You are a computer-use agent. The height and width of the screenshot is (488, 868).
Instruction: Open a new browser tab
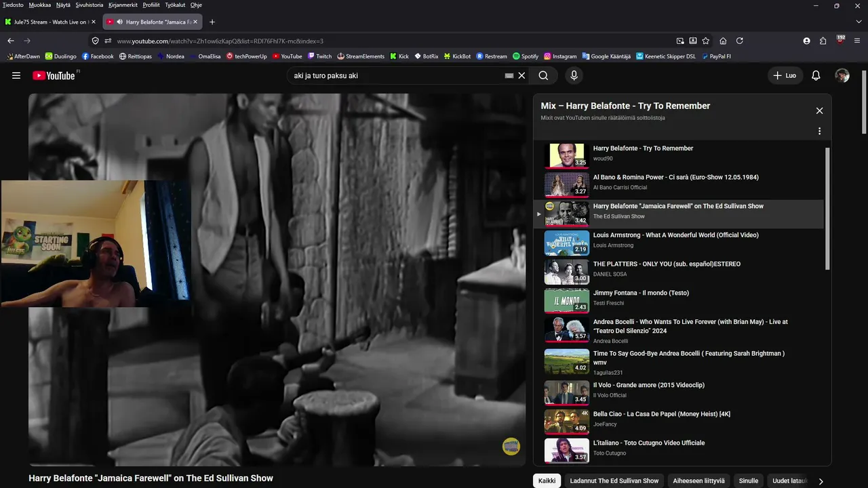212,22
